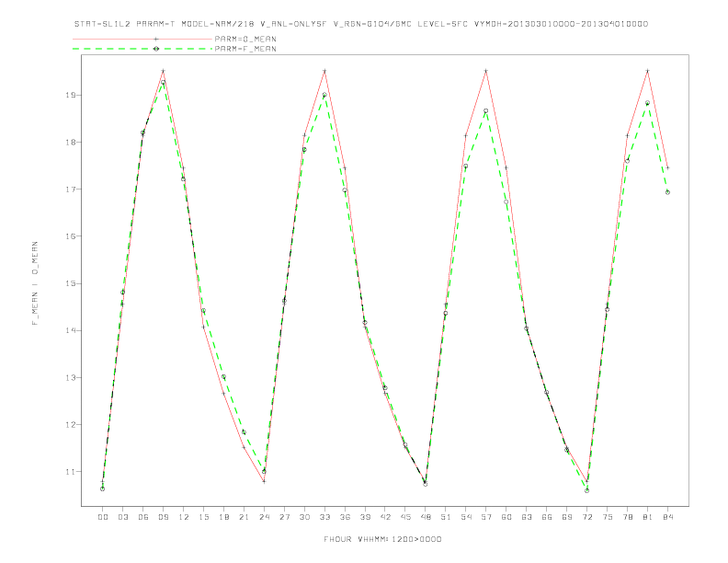Click the 33 forecast hour tick label
This screenshot has height=563, width=728.
click(x=324, y=517)
